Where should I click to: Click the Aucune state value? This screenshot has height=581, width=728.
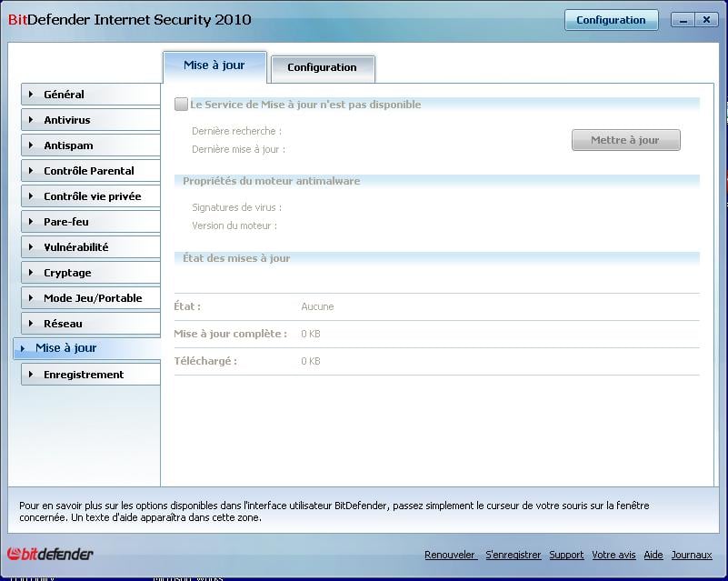pos(317,306)
